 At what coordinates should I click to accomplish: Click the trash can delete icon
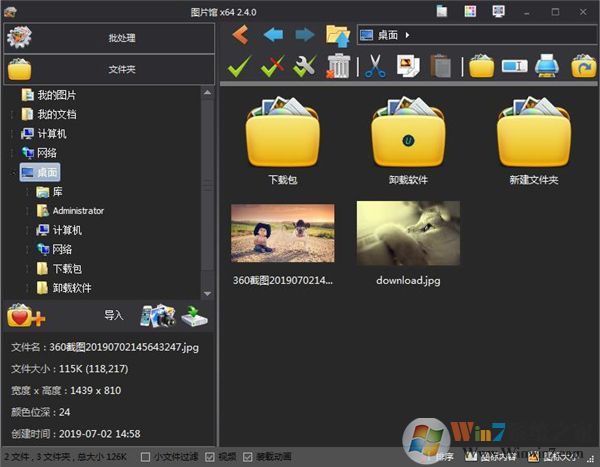[x=339, y=67]
